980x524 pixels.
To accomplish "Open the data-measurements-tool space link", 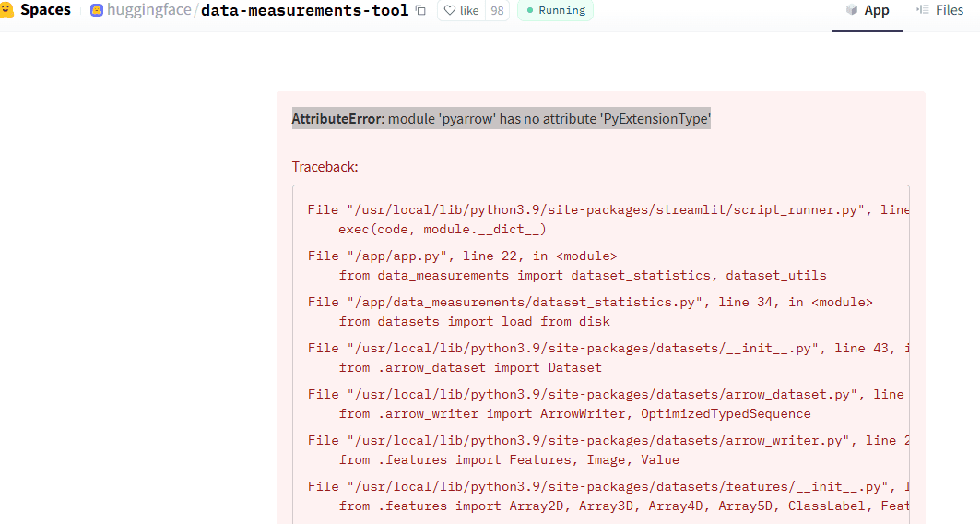I will pos(304,10).
